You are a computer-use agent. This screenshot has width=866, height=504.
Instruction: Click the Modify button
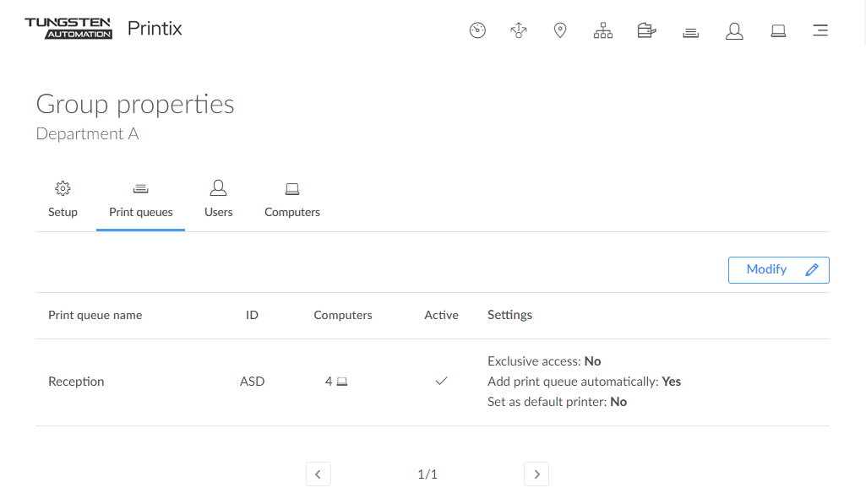point(778,270)
